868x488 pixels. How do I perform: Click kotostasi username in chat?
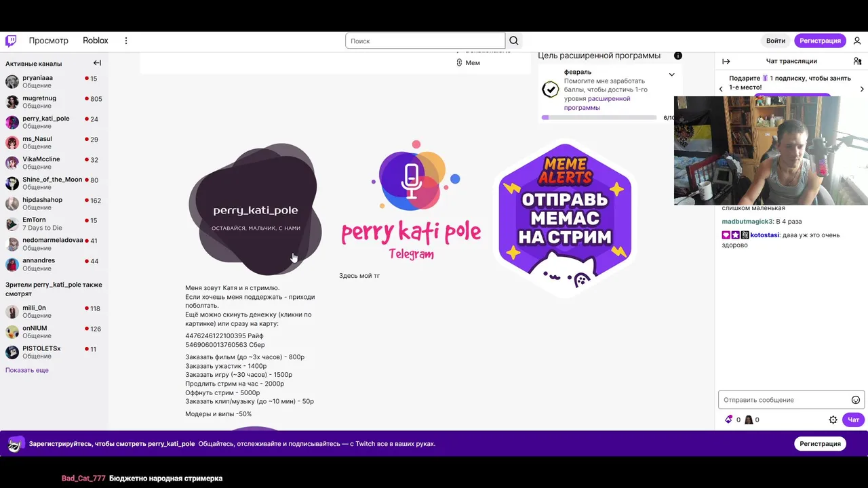click(764, 235)
